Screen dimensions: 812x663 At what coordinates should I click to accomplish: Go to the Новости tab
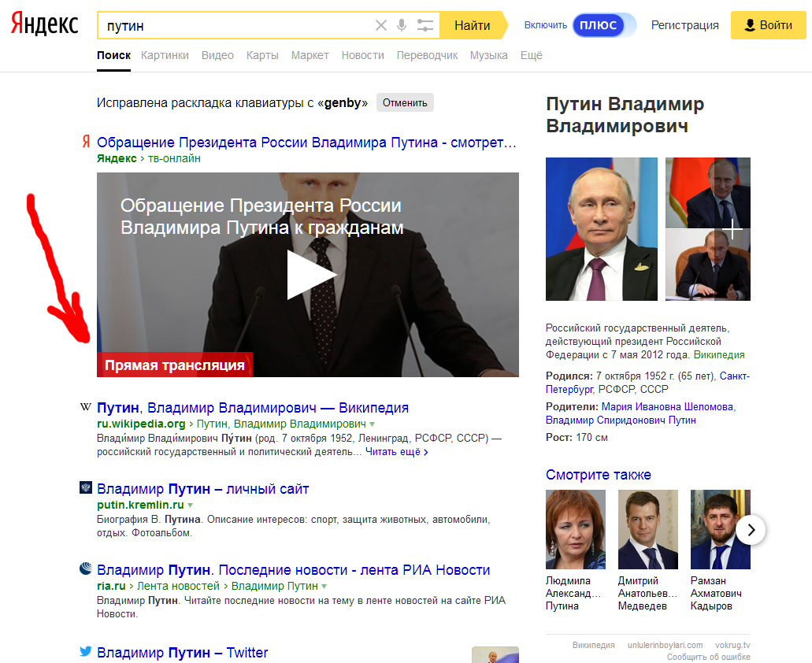pos(362,55)
